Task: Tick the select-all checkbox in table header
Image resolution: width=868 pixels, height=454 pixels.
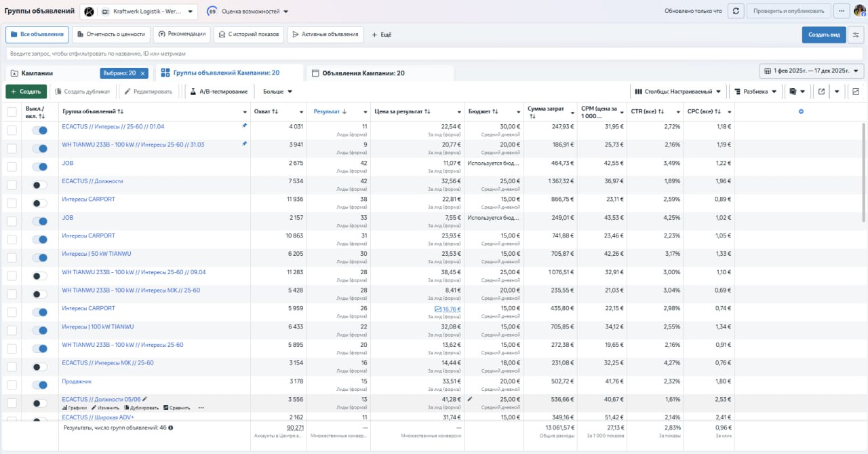Action: tap(12, 112)
